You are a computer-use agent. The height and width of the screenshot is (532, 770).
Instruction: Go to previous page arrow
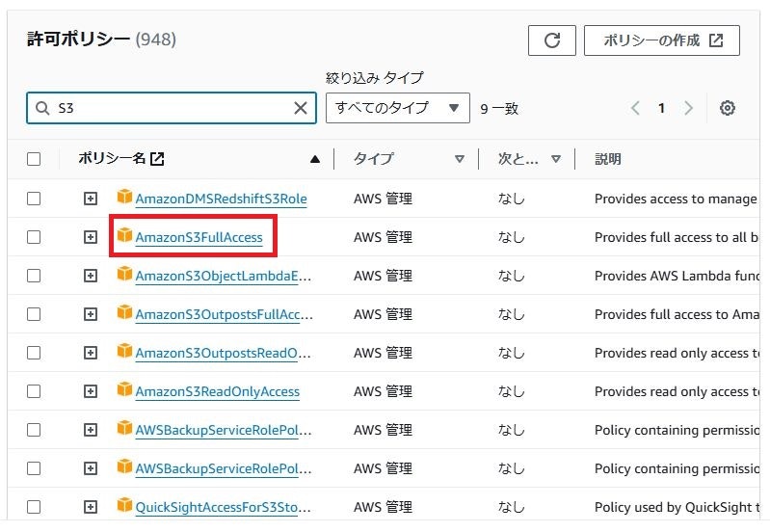pos(635,108)
